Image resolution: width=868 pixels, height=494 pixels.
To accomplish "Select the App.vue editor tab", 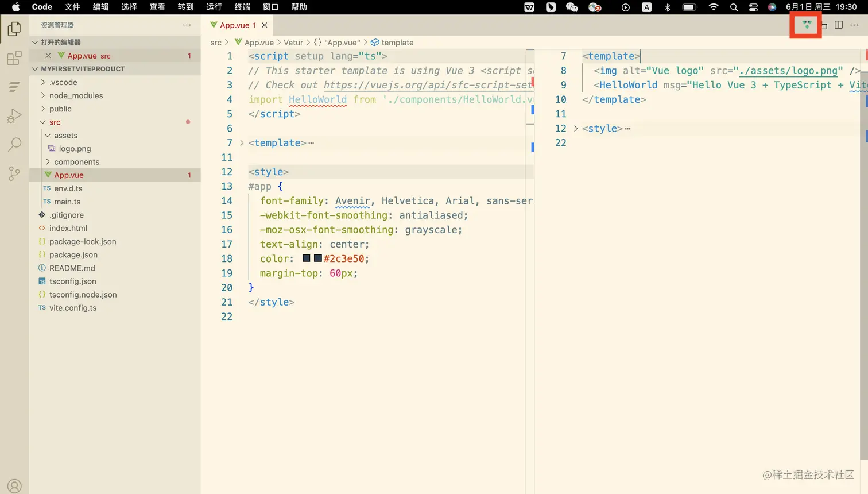I will click(x=238, y=25).
